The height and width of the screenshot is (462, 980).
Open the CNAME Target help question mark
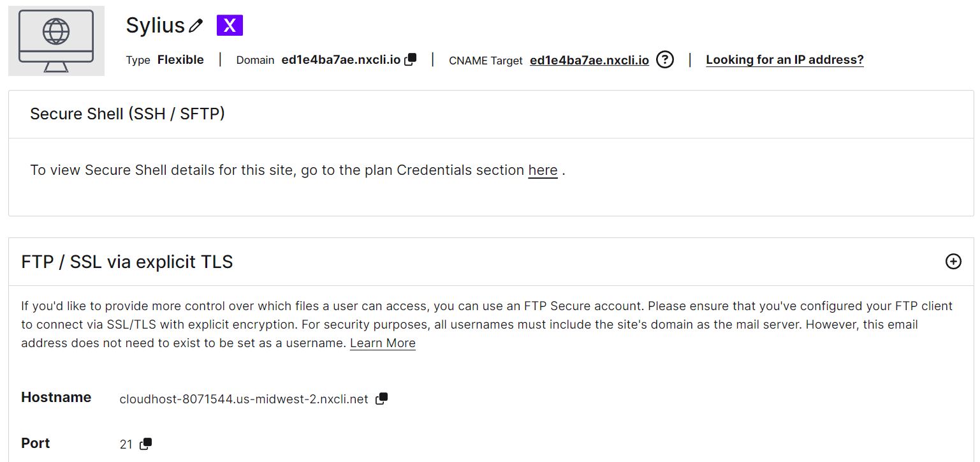[x=665, y=59]
